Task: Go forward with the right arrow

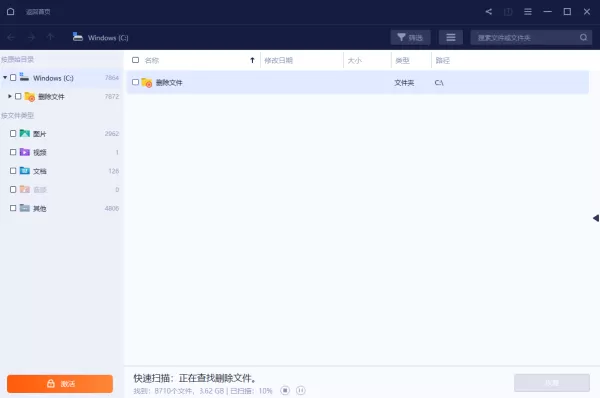Action: pos(31,37)
